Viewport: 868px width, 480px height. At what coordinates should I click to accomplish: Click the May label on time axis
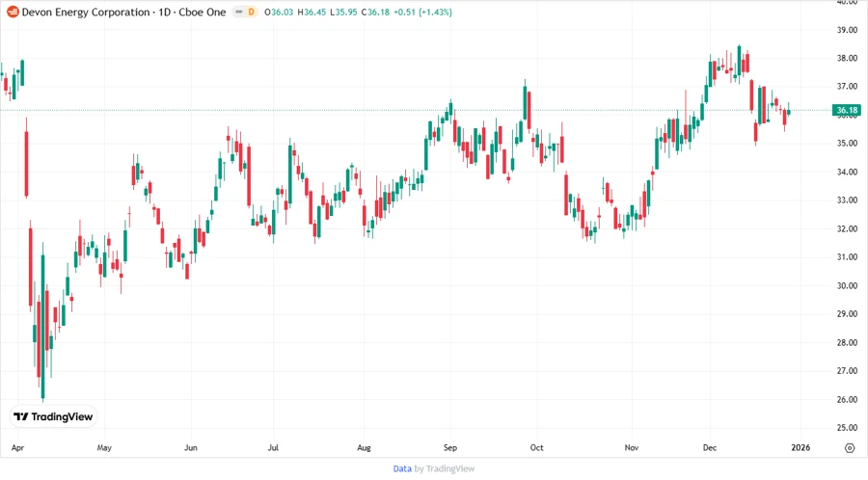click(x=104, y=448)
